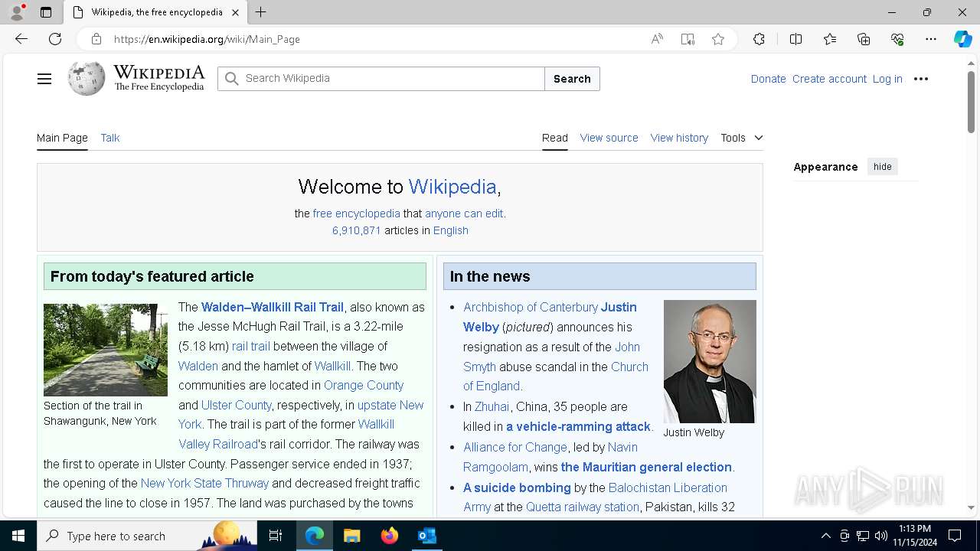Open Browser essentials heart icon
Viewport: 980px width, 551px height.
897,39
